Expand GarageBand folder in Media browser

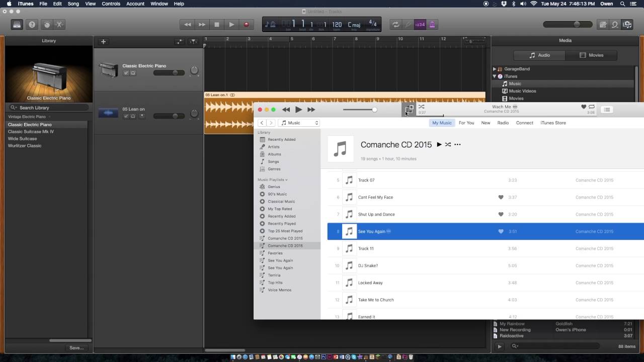click(x=495, y=69)
